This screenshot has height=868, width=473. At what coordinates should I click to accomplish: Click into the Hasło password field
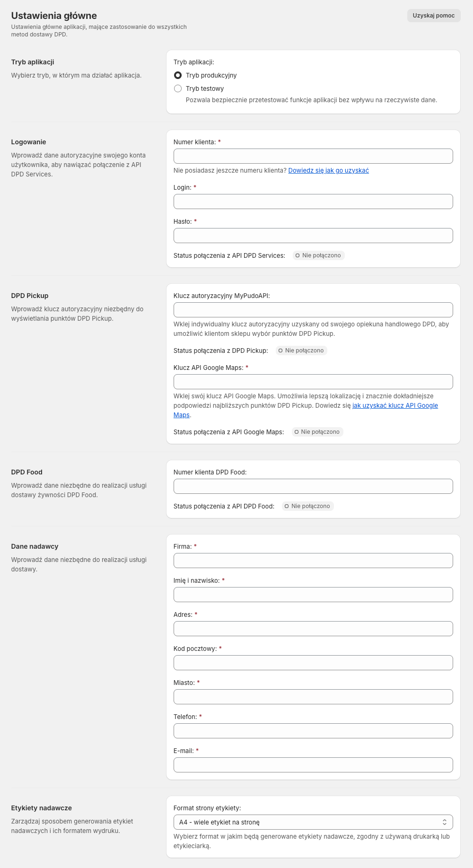313,236
